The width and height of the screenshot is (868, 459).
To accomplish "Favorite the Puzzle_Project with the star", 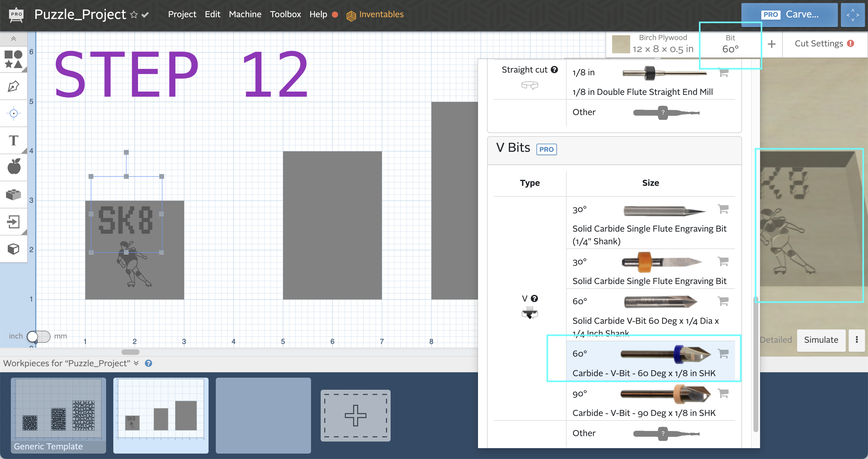I will [x=134, y=14].
